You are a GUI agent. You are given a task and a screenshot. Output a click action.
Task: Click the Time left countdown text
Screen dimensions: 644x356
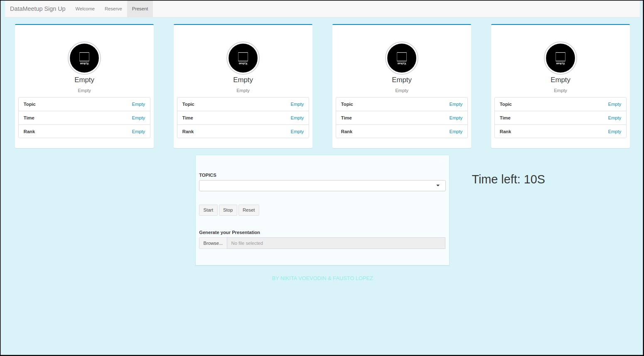[508, 179]
